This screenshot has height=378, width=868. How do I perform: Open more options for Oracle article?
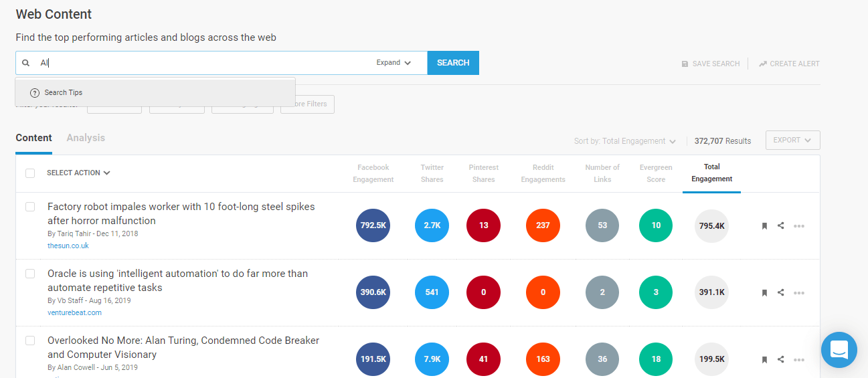799,293
